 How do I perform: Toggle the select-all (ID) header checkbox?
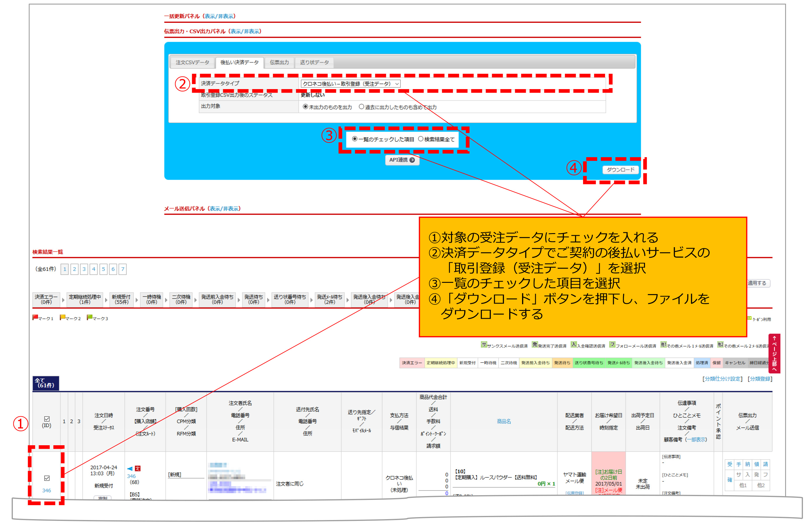pyautogui.click(x=47, y=419)
